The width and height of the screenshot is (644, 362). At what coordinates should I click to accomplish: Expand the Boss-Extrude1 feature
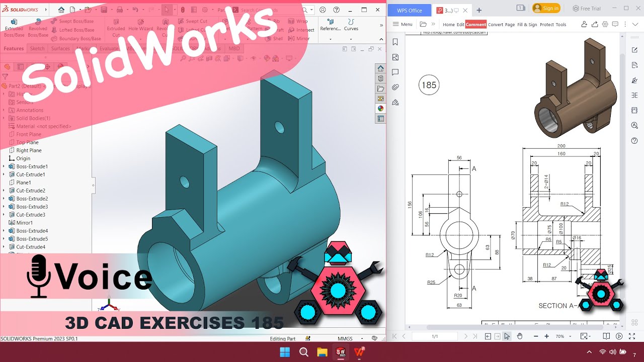point(4,166)
